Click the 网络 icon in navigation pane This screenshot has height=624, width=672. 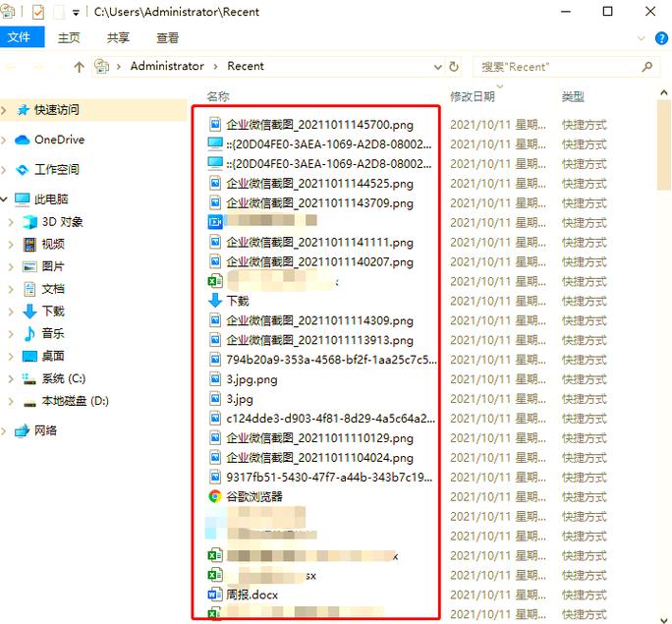[x=22, y=430]
